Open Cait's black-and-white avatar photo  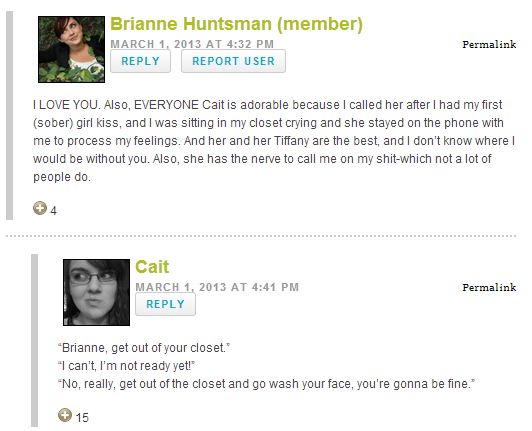96,292
